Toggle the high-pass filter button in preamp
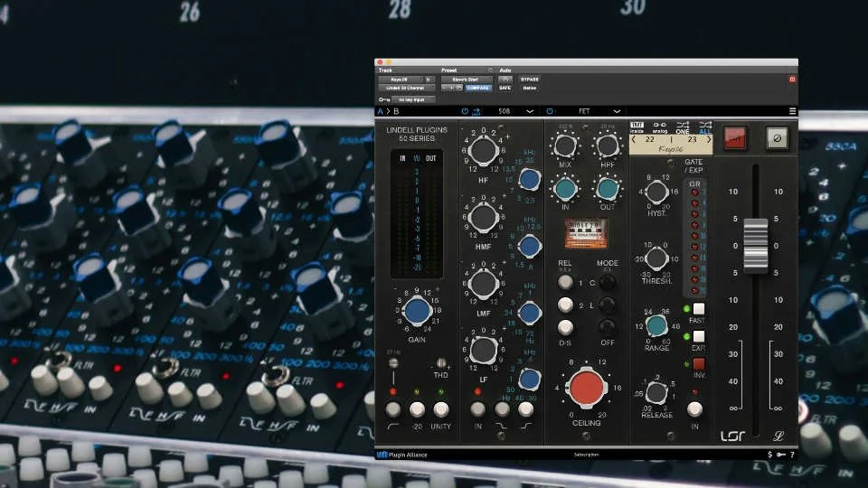 coord(393,409)
